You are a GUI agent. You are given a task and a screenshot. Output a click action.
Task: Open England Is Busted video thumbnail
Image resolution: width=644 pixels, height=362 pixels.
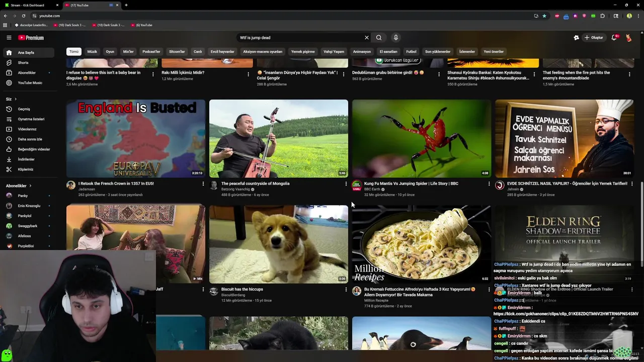[x=136, y=138]
